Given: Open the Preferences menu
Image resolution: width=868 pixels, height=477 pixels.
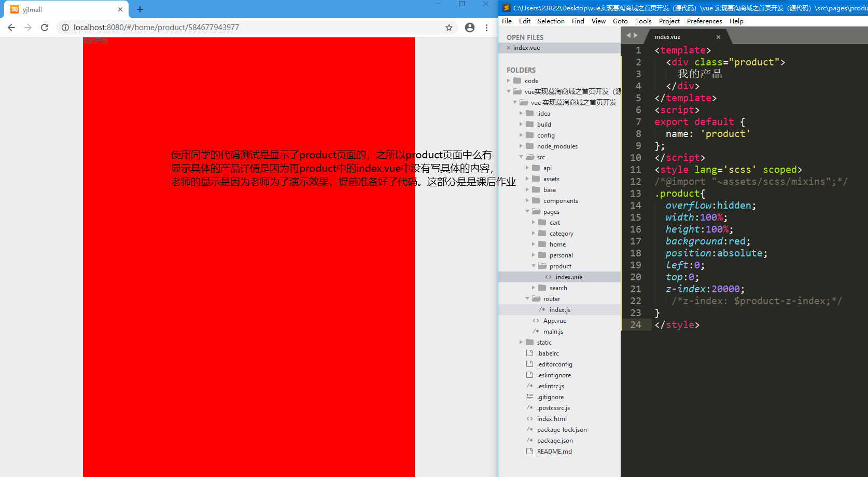Looking at the screenshot, I should [705, 21].
